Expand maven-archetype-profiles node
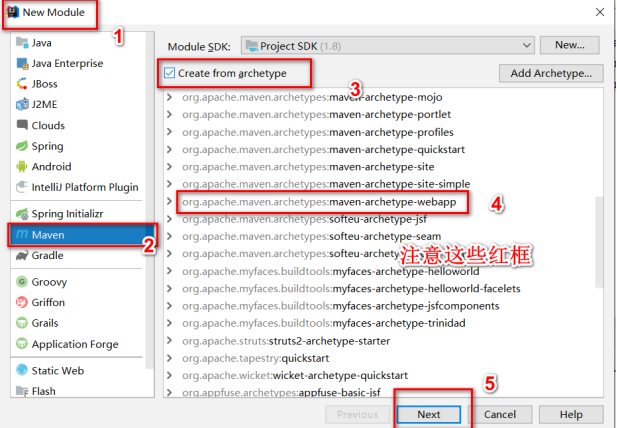617x428 pixels. click(170, 131)
